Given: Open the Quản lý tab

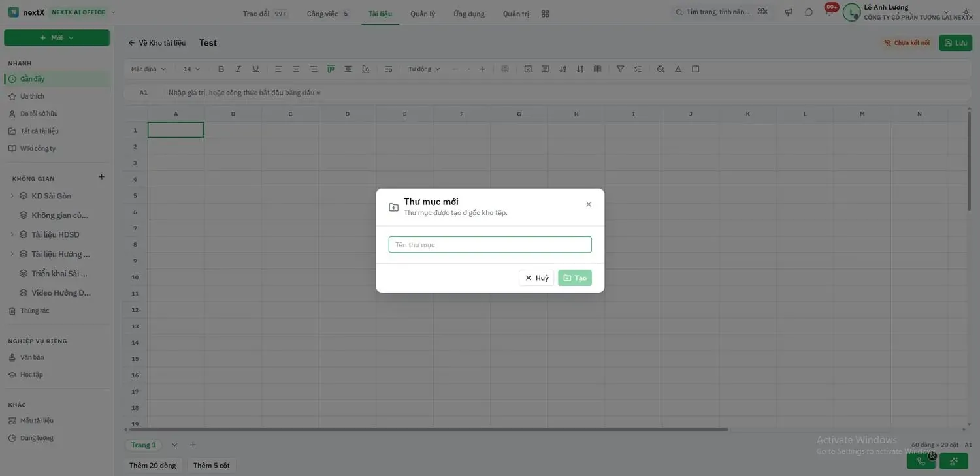Looking at the screenshot, I should tap(423, 14).
